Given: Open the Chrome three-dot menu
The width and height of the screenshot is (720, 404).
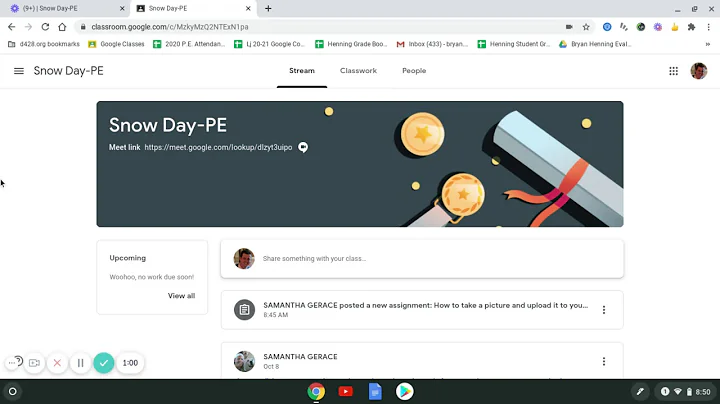Looking at the screenshot, I should 709,27.
